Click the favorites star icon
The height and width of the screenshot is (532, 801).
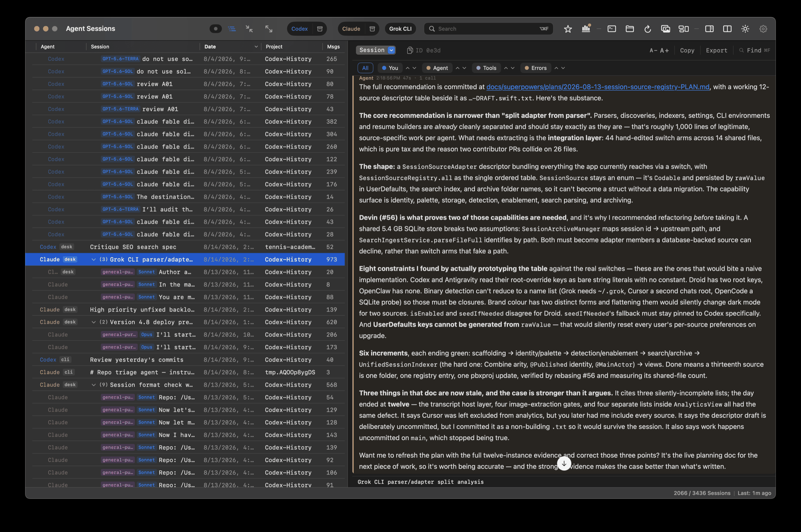(568, 29)
